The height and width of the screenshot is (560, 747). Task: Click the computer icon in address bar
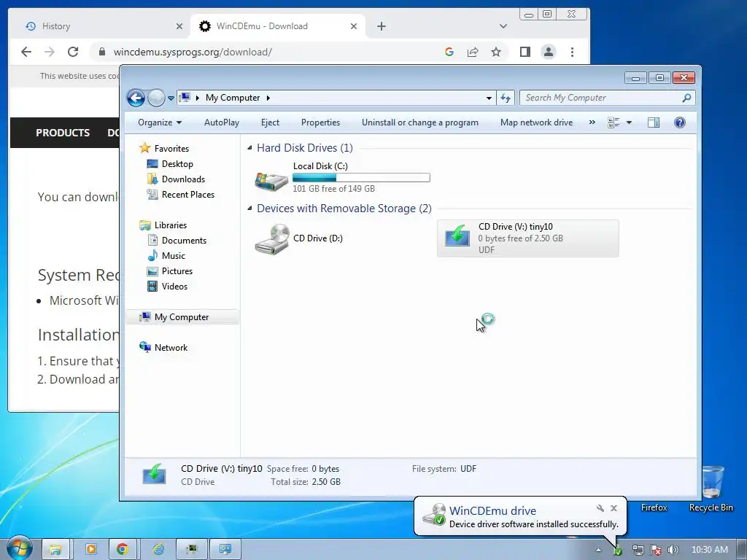[185, 98]
